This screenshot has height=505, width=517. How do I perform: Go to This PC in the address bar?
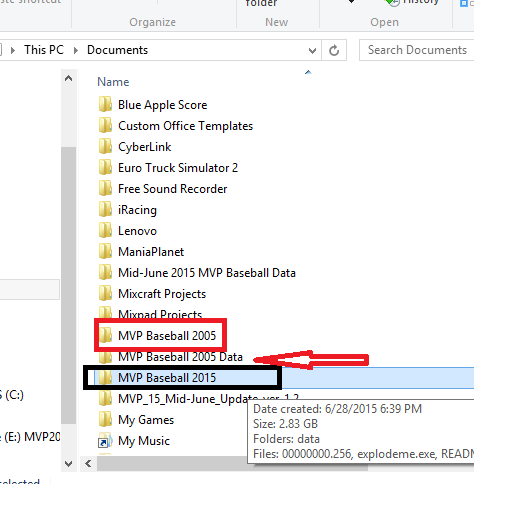click(x=44, y=50)
